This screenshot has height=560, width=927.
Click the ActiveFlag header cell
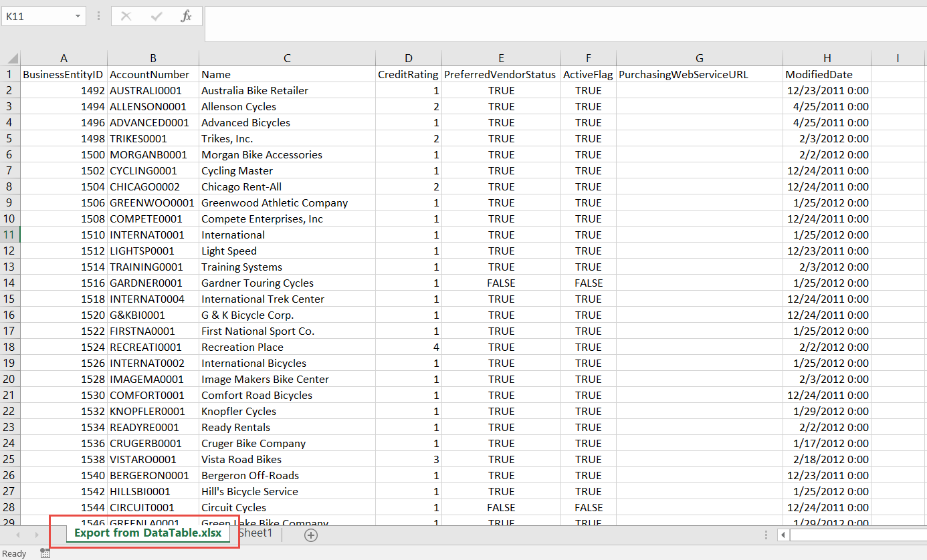589,74
